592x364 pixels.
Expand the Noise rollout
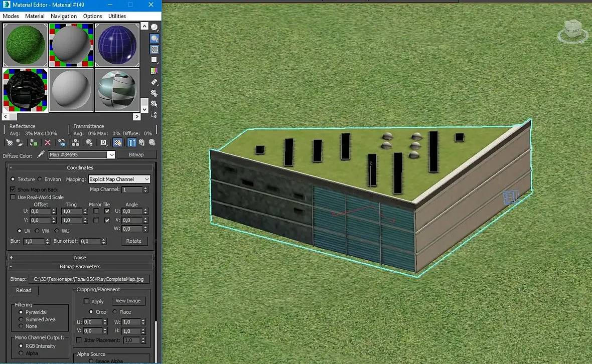80,257
